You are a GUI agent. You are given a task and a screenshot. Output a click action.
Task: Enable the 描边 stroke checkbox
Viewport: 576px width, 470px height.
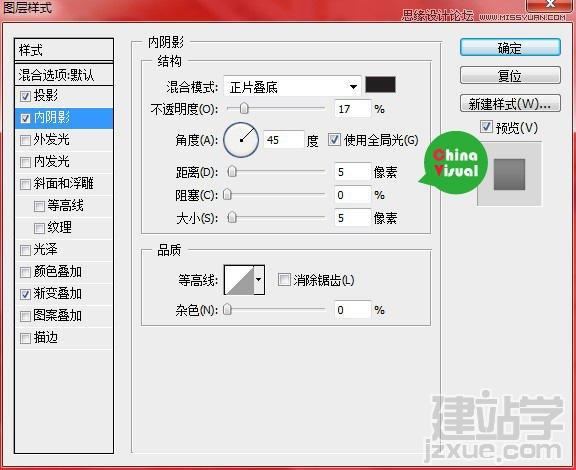25,338
